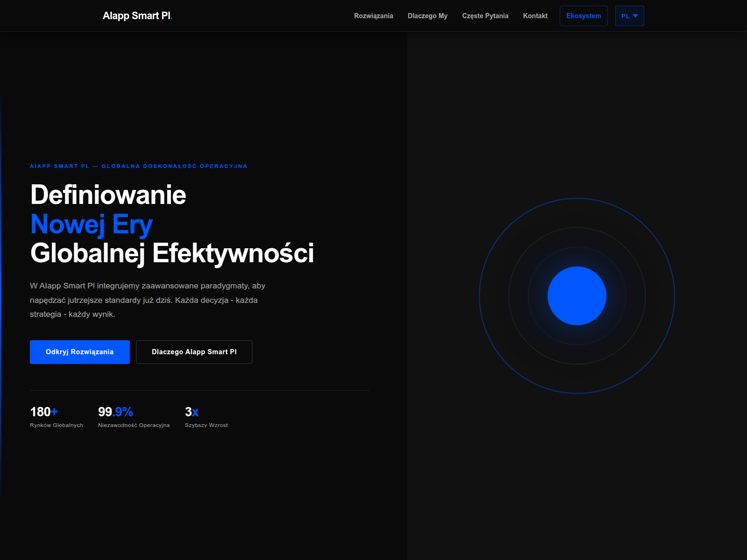Click the paragraph starting W Alapp Smart Pl

(x=148, y=300)
